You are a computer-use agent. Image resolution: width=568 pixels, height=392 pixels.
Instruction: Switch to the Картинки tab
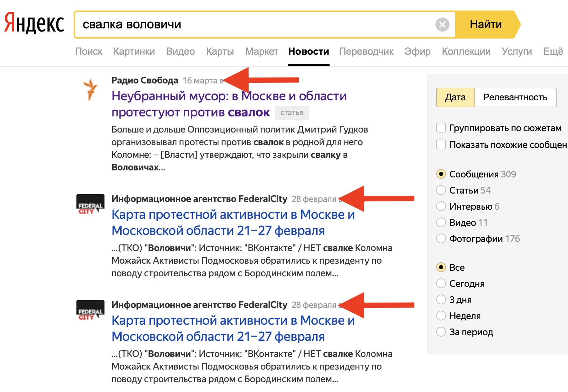pos(134,52)
